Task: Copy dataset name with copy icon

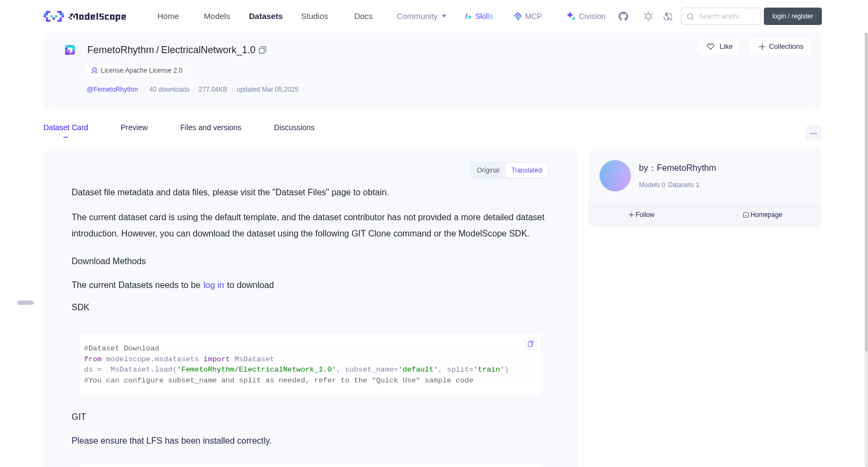Action: (x=263, y=50)
